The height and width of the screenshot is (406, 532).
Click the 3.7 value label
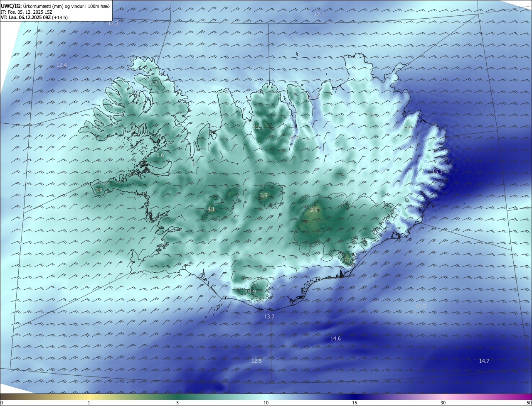click(347, 261)
